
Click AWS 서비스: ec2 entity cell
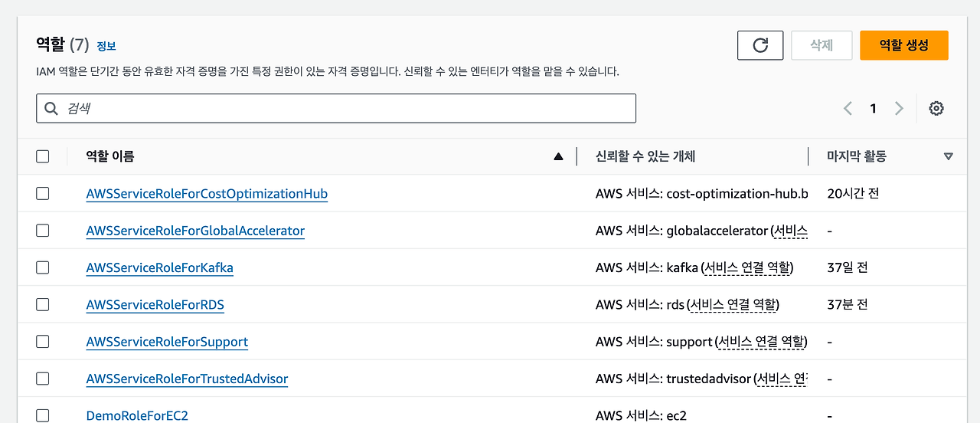pyautogui.click(x=641, y=415)
